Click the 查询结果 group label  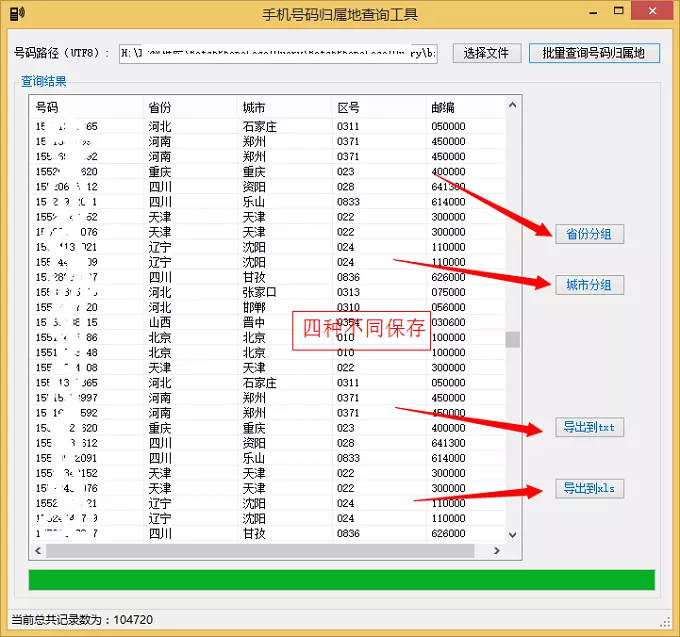click(x=44, y=81)
